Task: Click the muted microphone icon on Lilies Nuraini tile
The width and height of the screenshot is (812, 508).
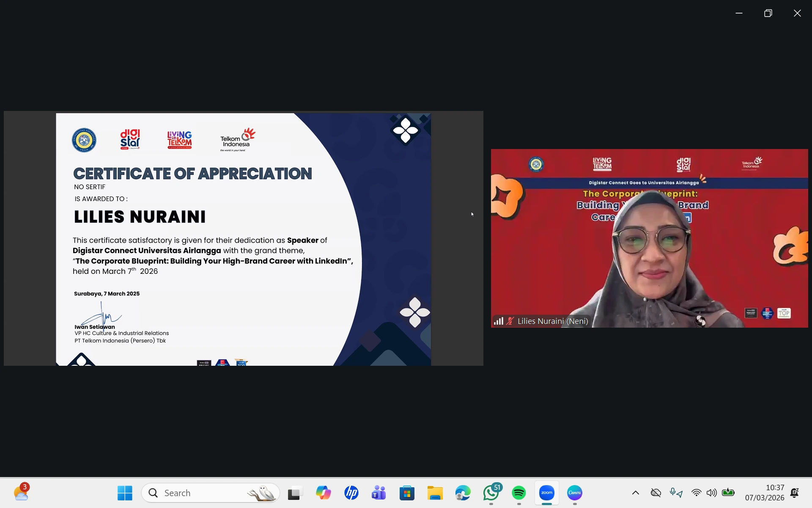Action: 510,321
